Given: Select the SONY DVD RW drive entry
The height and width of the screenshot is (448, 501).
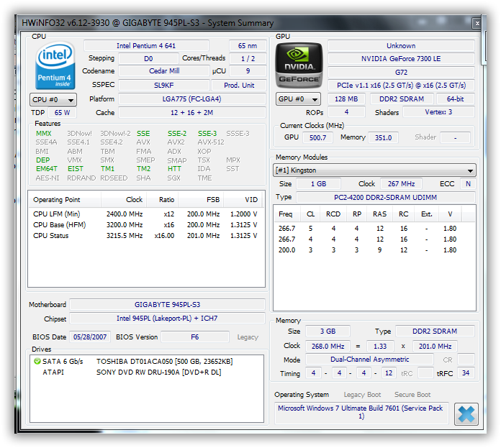Looking at the screenshot, I should [x=158, y=372].
